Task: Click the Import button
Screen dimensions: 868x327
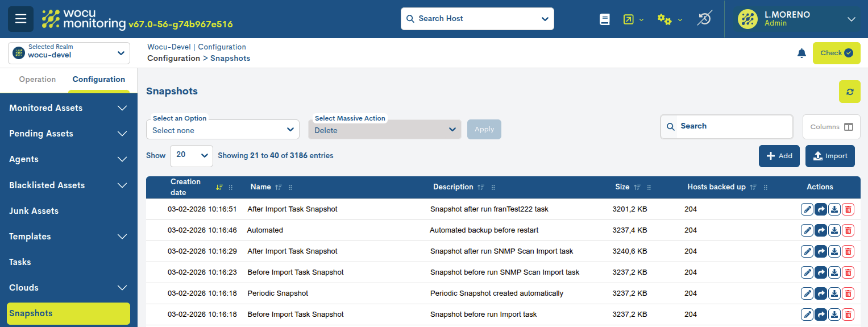Action: tap(829, 156)
